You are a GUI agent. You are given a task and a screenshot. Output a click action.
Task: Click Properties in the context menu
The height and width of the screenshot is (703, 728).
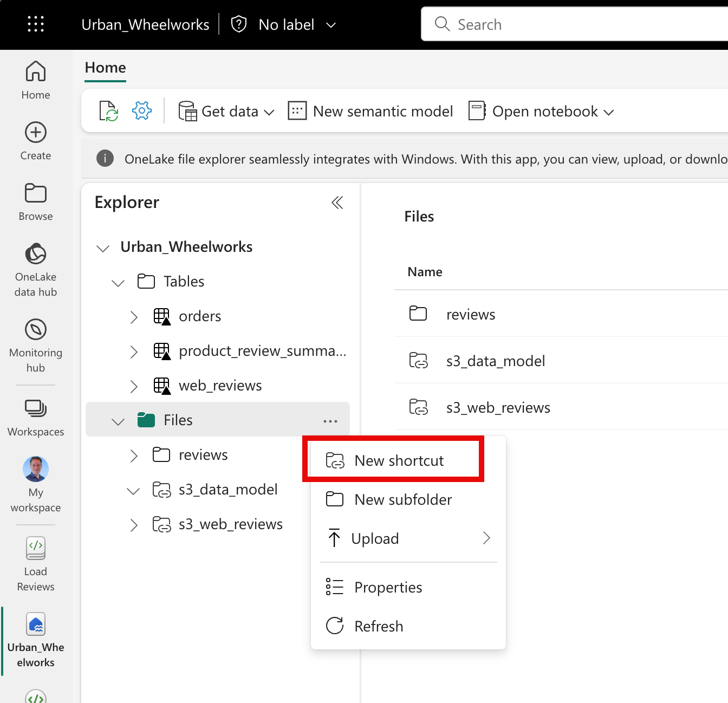[388, 587]
